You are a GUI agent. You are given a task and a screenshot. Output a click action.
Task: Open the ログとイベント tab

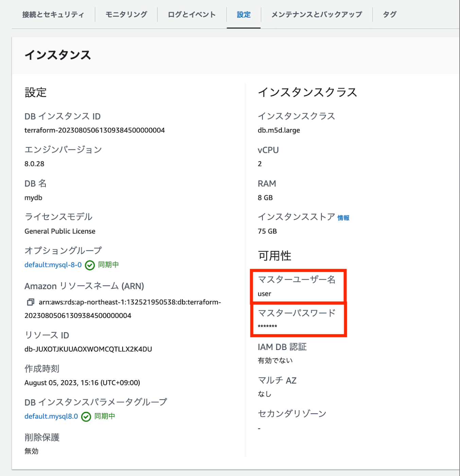coord(192,15)
